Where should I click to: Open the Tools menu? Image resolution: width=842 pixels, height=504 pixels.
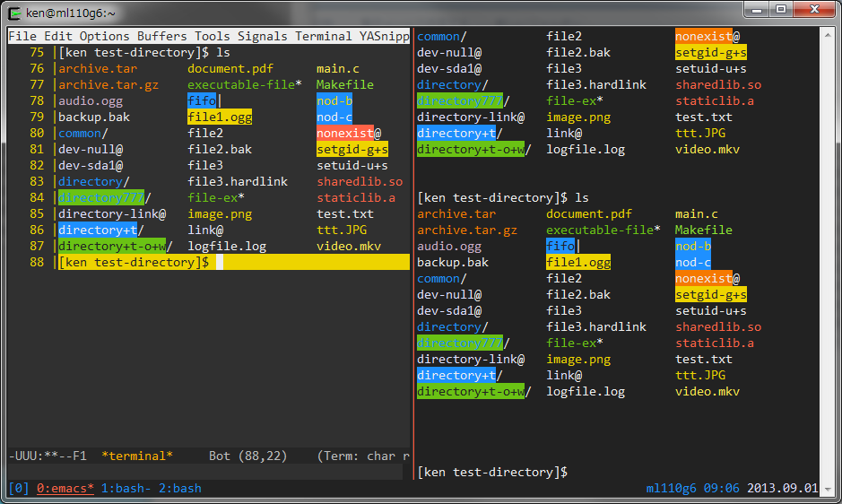pos(213,36)
